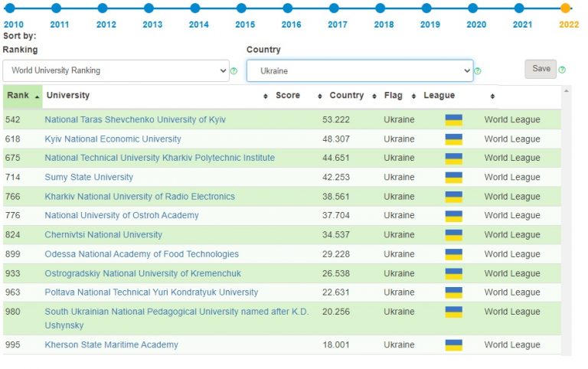The width and height of the screenshot is (588, 369).
Task: Open Ostrogradskiy National University of Kremenchuk link
Action: pyautogui.click(x=143, y=274)
